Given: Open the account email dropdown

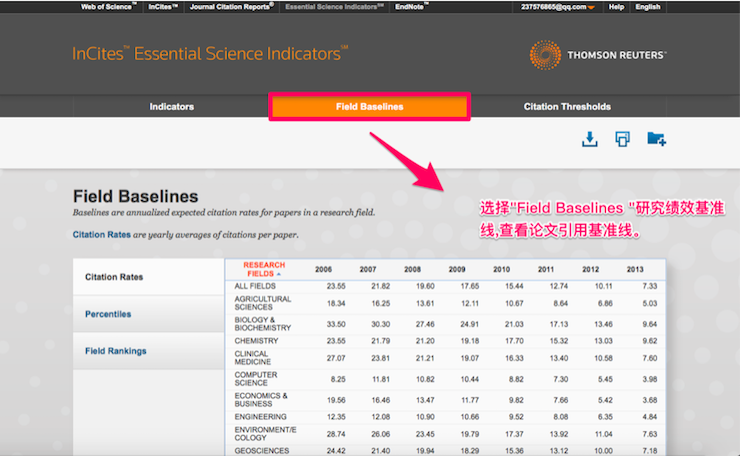Looking at the screenshot, I should [x=558, y=7].
